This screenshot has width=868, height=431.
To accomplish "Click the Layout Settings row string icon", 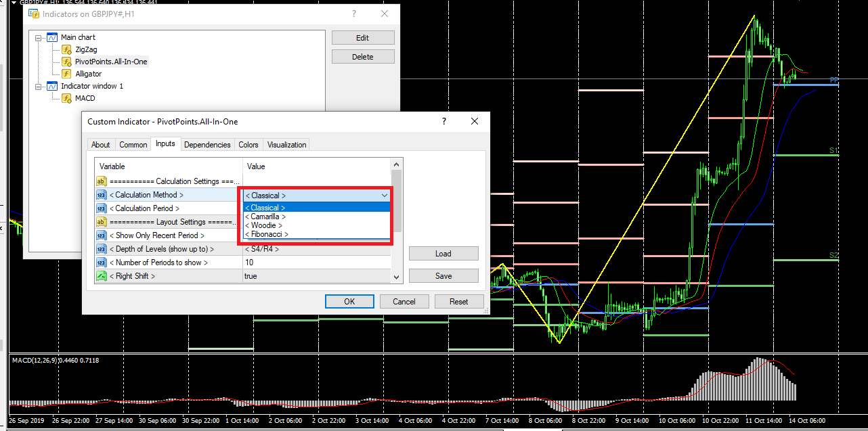I will (101, 222).
